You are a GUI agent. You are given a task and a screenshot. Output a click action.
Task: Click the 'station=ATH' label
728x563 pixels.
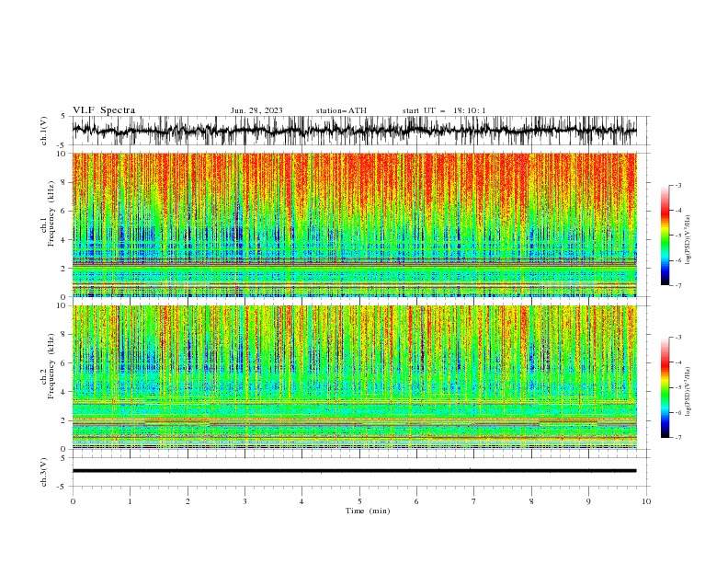(x=341, y=110)
